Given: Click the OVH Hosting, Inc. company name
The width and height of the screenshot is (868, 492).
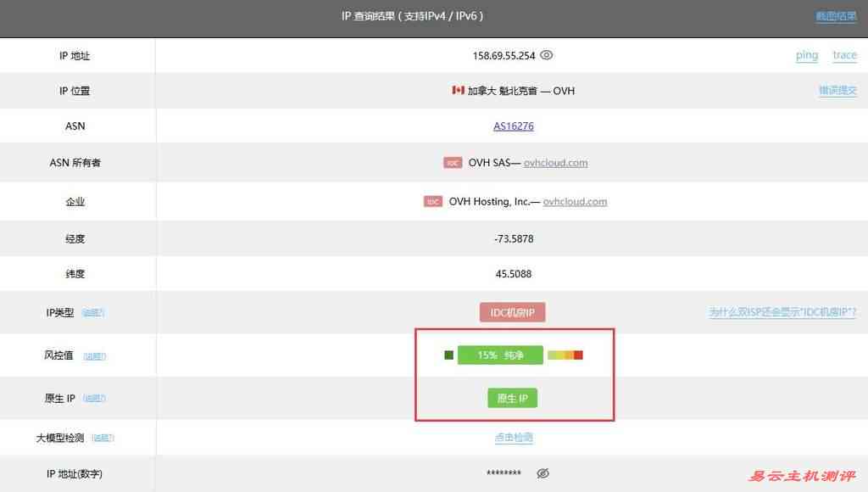Looking at the screenshot, I should (489, 202).
